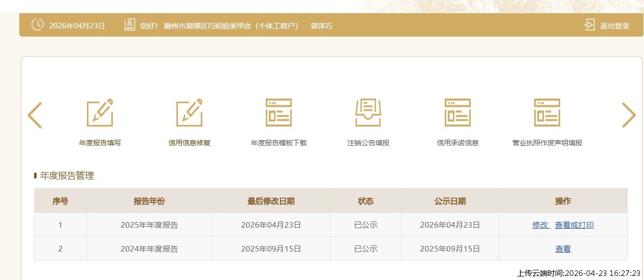This screenshot has width=644, height=280.
Task: Click the clock icon beside the date
Action: [x=38, y=25]
